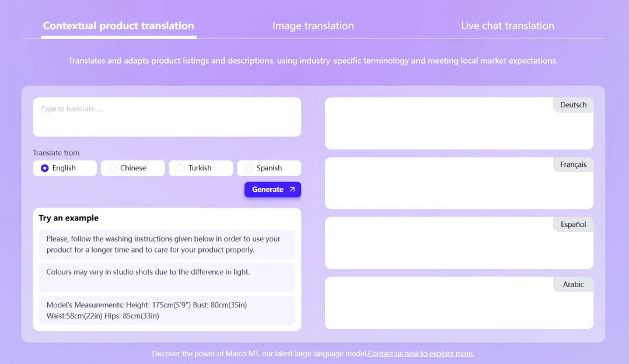Use the washing instructions example
This screenshot has height=364, width=629.
pyautogui.click(x=167, y=244)
